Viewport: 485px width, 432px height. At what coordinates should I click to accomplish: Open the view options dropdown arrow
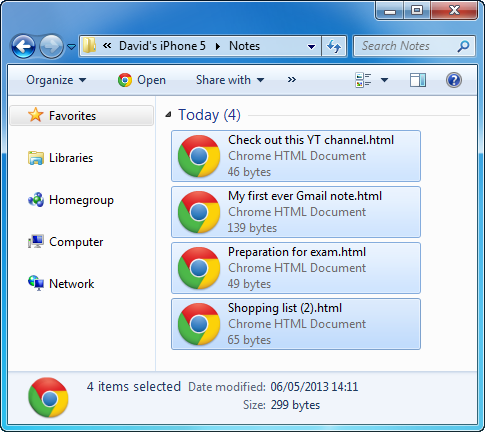click(x=384, y=80)
